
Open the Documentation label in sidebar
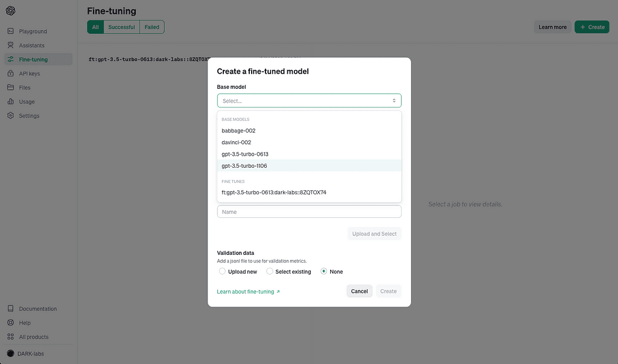tap(38, 309)
